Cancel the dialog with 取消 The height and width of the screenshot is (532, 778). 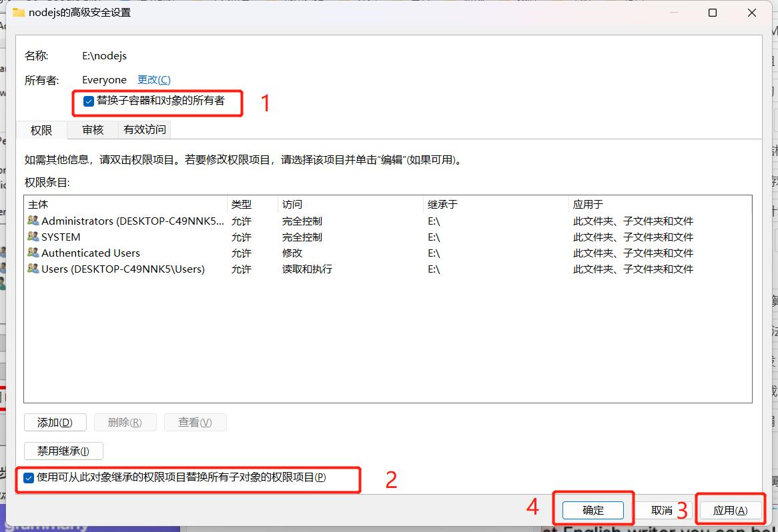coord(662,510)
